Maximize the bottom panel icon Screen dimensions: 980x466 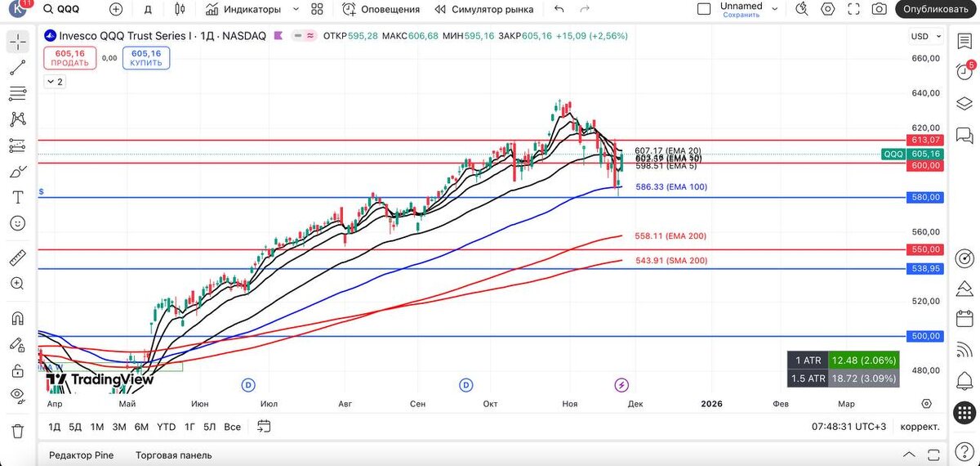pyautogui.click(x=933, y=455)
